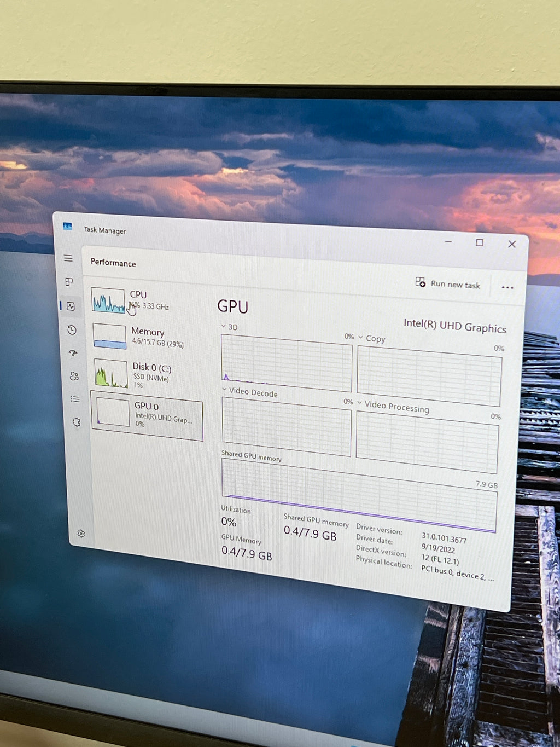Open the hamburger navigation menu
Image resolution: width=560 pixels, height=747 pixels.
pos(68,258)
